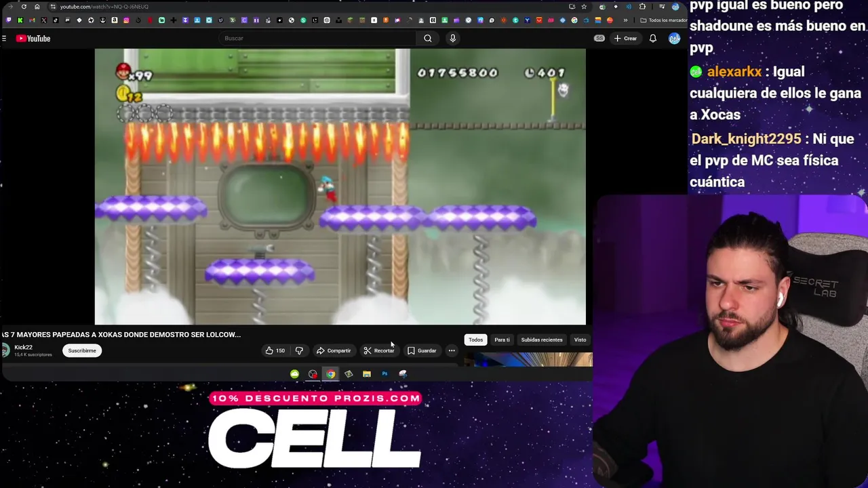Click the Dark_knight2295 username in chat
Screen dimensions: 868x488
[x=746, y=138]
